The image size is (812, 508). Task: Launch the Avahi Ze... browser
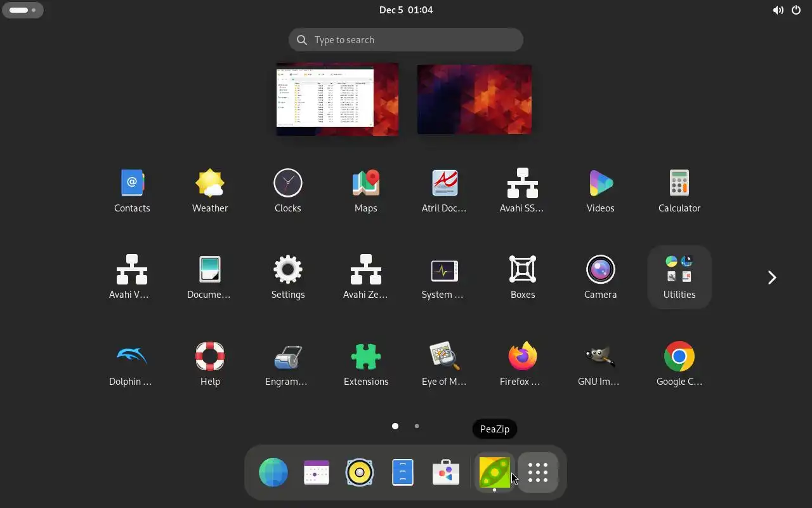[x=366, y=277]
